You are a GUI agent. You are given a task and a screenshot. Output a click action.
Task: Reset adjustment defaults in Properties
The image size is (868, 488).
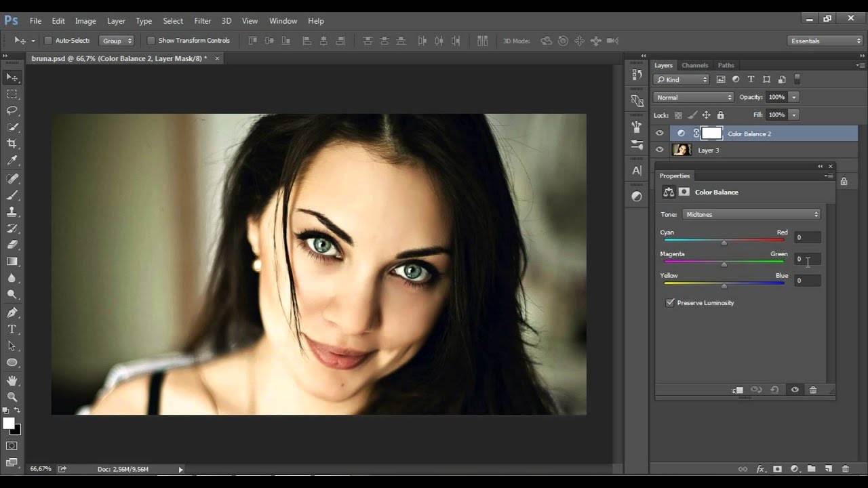click(x=774, y=390)
